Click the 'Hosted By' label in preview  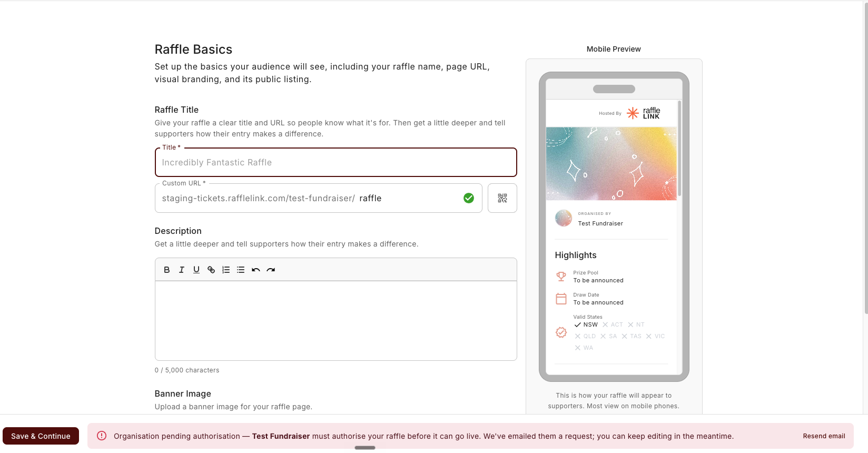tap(610, 113)
